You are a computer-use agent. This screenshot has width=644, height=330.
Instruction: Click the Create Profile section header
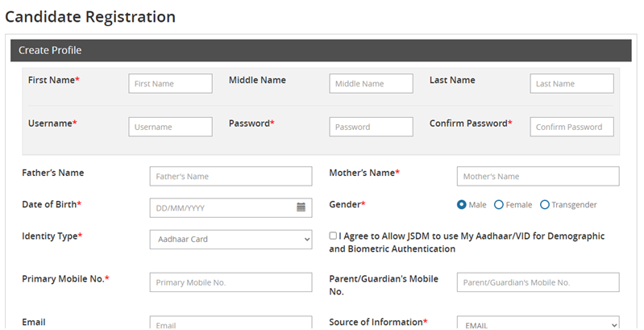(x=321, y=50)
